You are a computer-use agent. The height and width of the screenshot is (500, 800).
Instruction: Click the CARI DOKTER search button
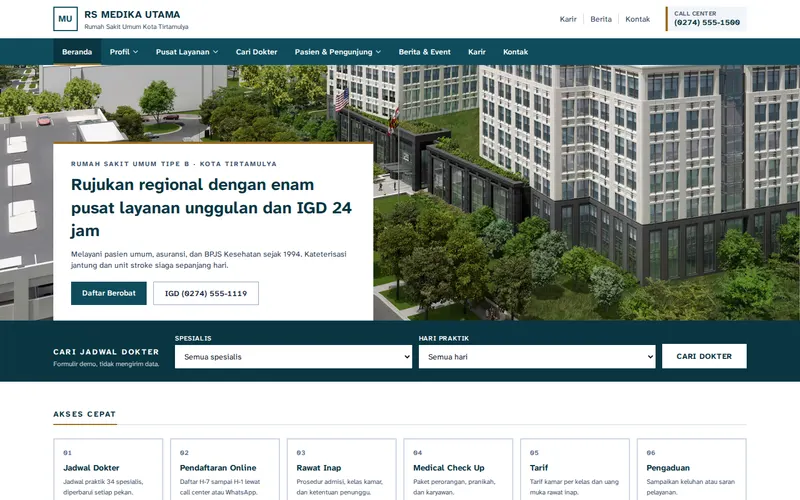[x=704, y=356]
